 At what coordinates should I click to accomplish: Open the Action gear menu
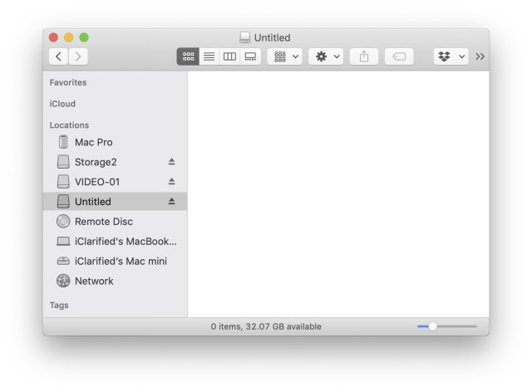point(326,56)
